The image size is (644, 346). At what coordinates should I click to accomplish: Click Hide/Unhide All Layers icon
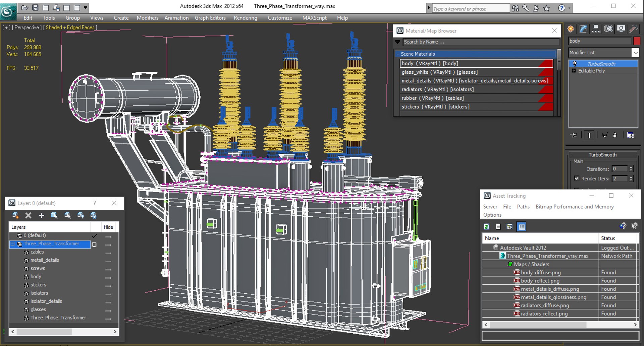pyautogui.click(x=80, y=215)
